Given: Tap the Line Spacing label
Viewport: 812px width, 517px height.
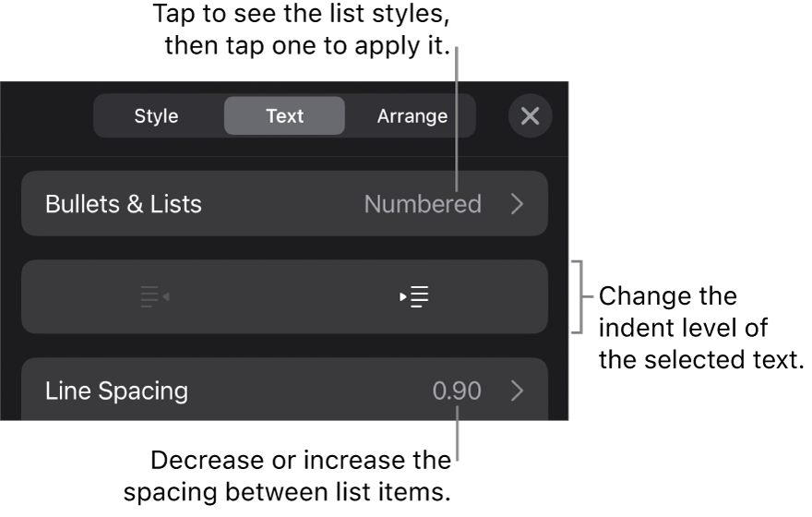Looking at the screenshot, I should pyautogui.click(x=116, y=391).
